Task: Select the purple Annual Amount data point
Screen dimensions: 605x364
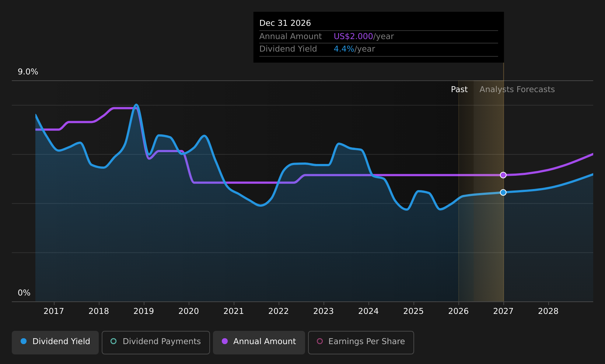Action: (503, 175)
